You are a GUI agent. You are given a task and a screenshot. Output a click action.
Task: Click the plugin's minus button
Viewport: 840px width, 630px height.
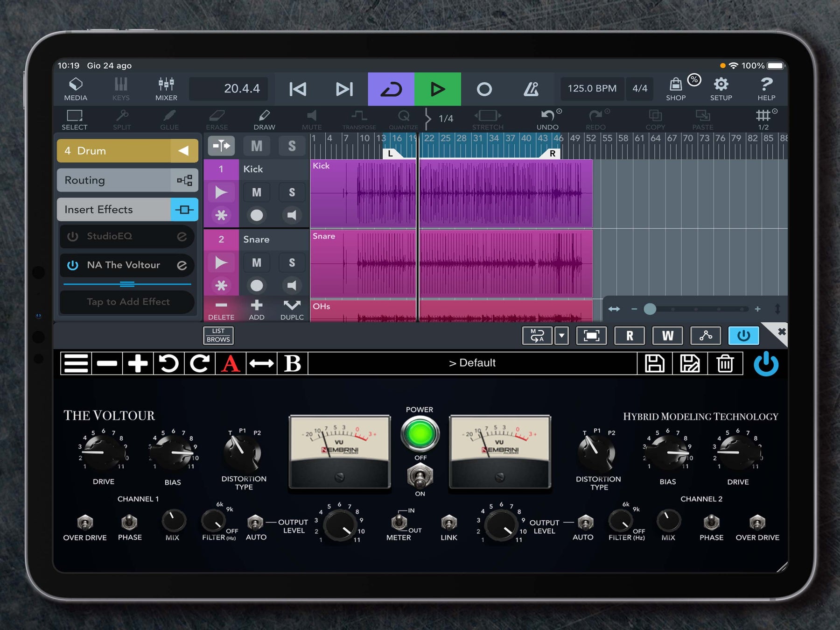click(107, 363)
